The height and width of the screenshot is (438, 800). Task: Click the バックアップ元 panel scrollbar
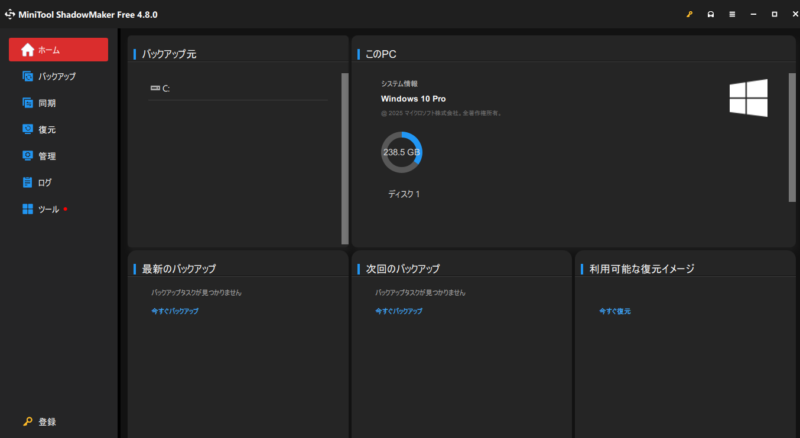(x=344, y=158)
